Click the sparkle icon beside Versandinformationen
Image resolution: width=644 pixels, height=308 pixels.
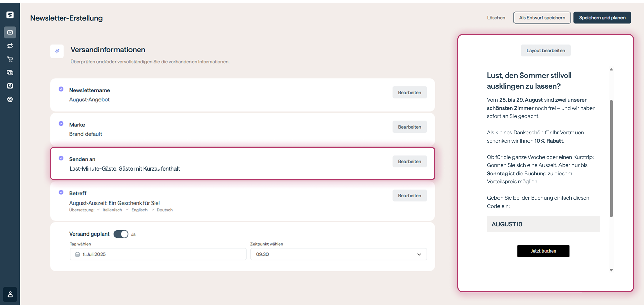click(x=57, y=51)
